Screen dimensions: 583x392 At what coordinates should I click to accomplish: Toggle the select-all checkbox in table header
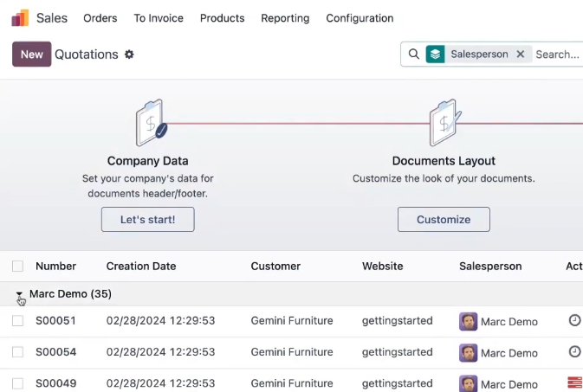(x=17, y=266)
